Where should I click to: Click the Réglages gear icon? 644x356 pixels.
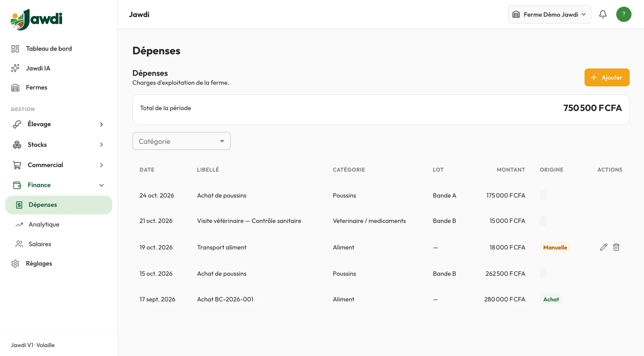pos(15,263)
